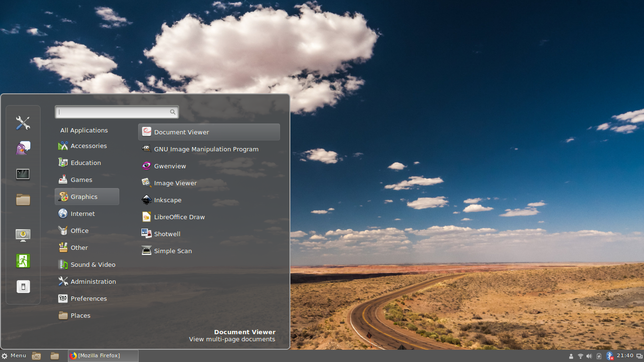Launch GNU Image Manipulation Program

pyautogui.click(x=206, y=149)
